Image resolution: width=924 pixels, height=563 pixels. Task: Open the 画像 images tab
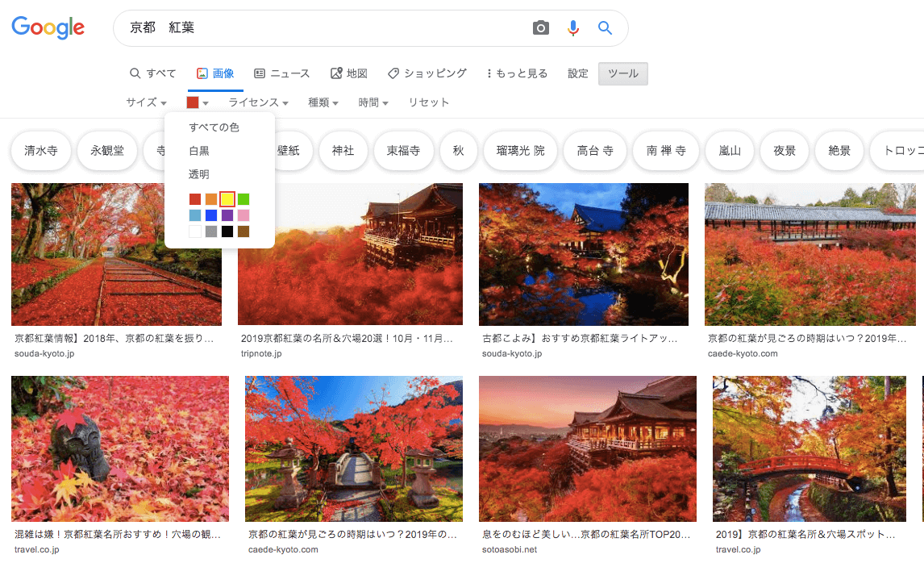[x=215, y=73]
